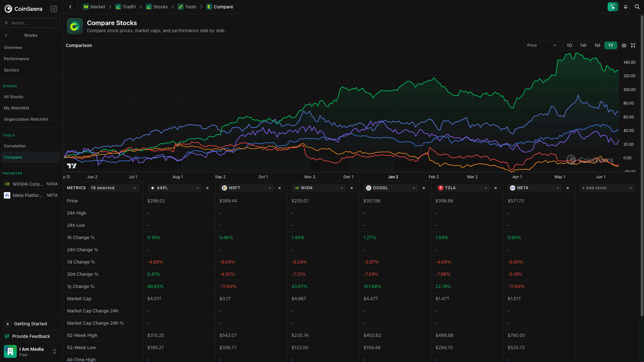Click the Compare Stocks page icon
This screenshot has height=362, width=644.
coord(75,26)
